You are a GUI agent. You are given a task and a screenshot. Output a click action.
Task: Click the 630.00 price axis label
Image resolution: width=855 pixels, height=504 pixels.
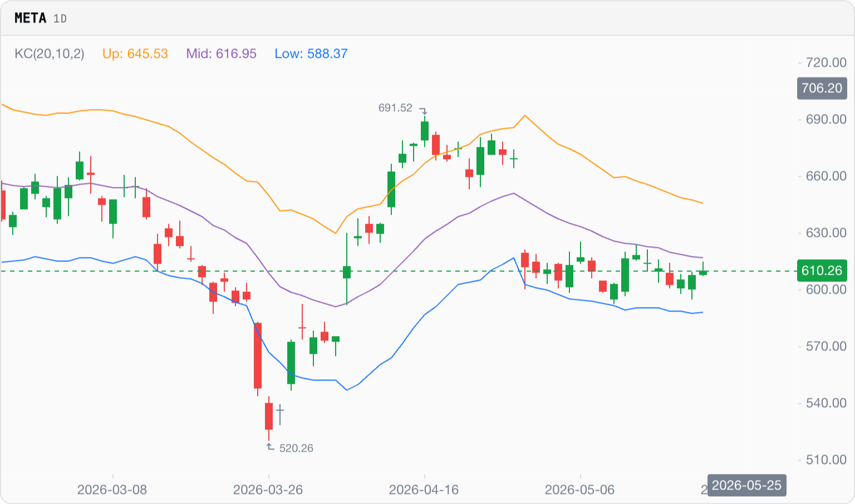[826, 233]
